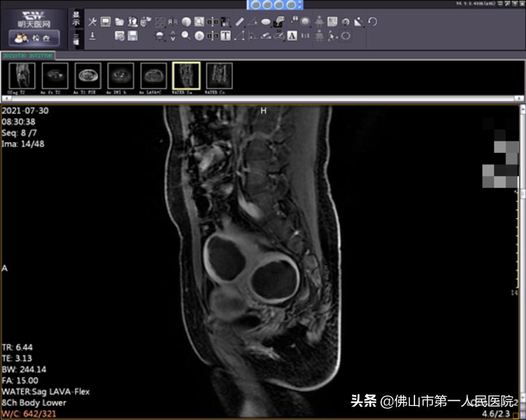Screen dimensions: 526x420
Task: Click the 2x2 grid layout icon
Action: pyautogui.click(x=160, y=22)
